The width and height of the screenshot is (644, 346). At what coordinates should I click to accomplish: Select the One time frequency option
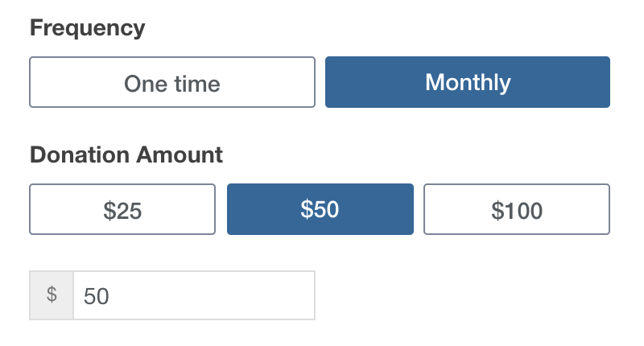click(x=171, y=82)
